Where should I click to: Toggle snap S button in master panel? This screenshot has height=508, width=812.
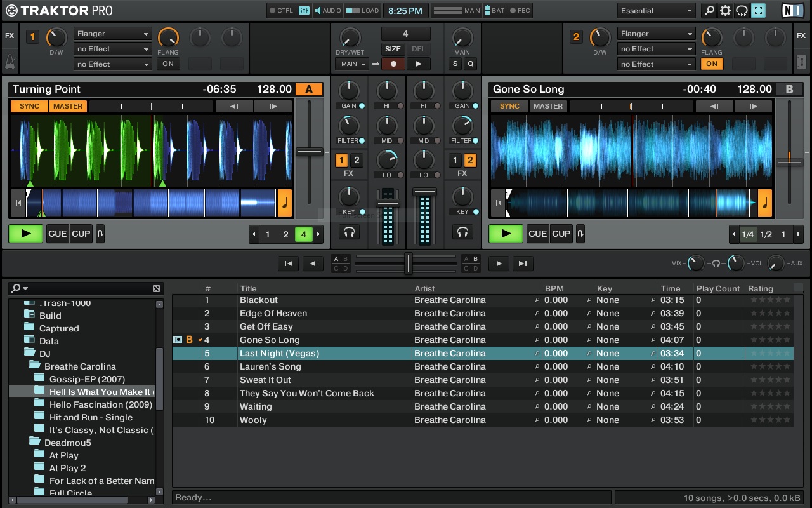[x=455, y=64]
